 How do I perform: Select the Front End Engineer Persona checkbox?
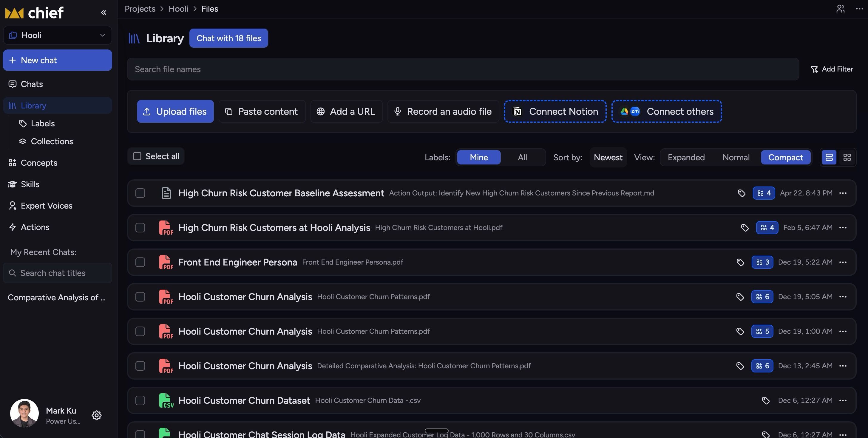click(x=140, y=262)
